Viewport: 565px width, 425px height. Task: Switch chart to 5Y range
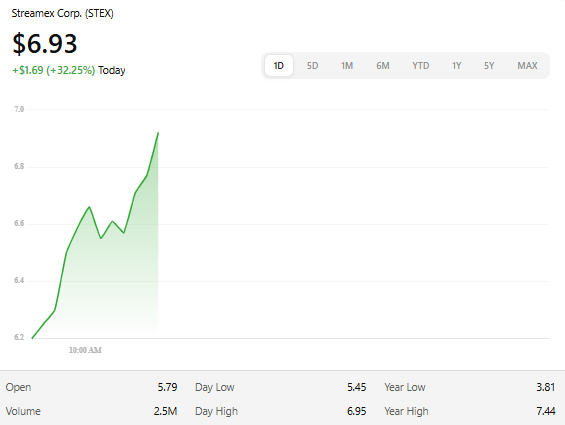tap(489, 66)
